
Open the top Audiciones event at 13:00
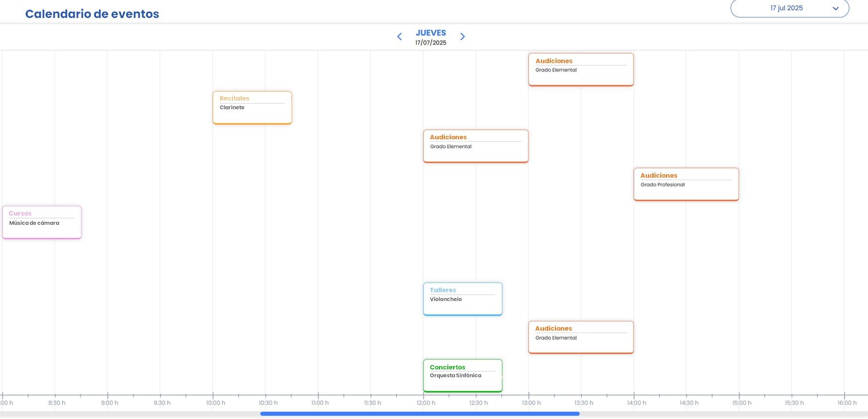tap(581, 69)
